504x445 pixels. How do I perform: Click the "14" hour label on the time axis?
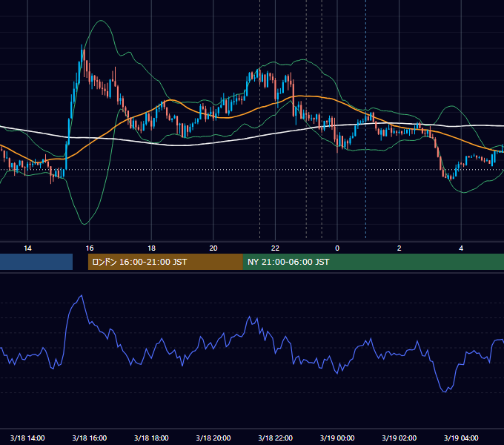[x=27, y=248]
